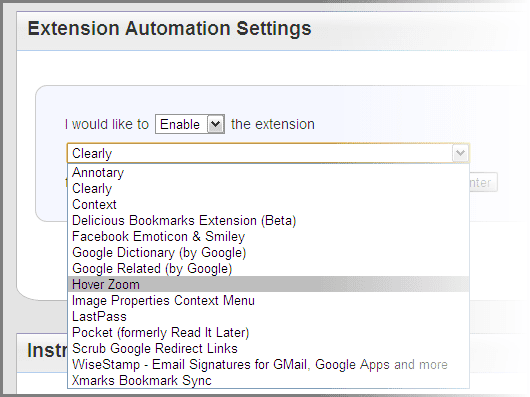Open the Enable action dropdown

(x=190, y=124)
